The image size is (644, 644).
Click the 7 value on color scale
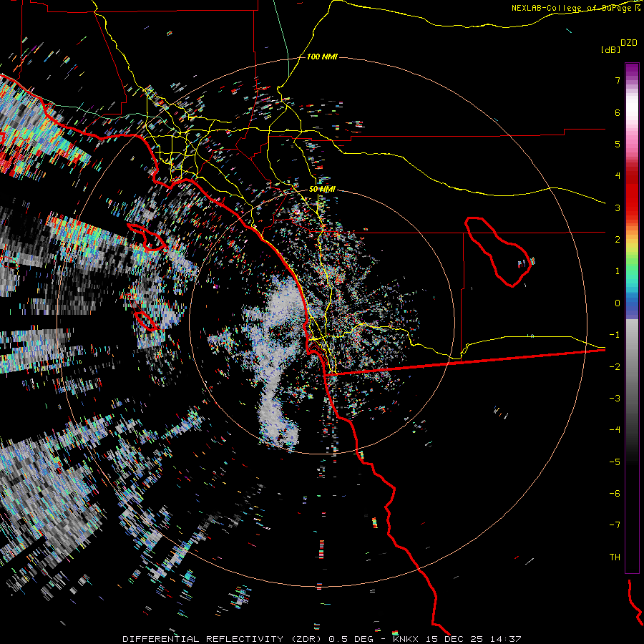pyautogui.click(x=618, y=80)
